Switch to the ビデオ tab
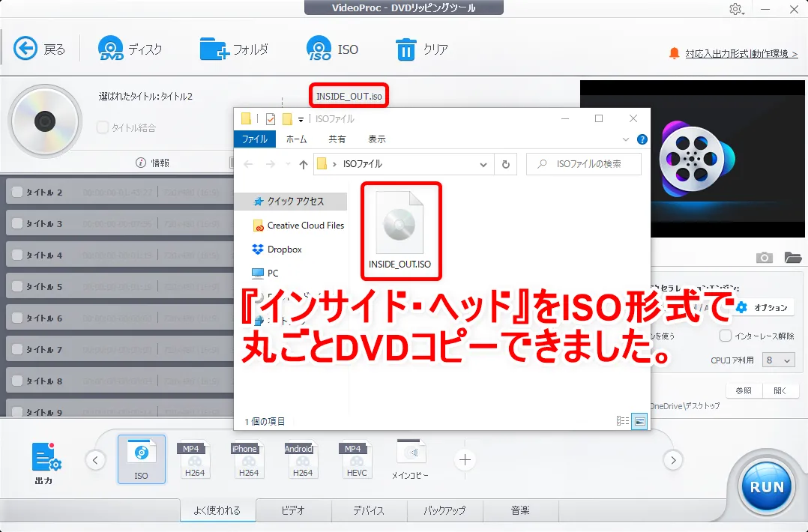Viewport: 808px width, 532px height. point(293,510)
